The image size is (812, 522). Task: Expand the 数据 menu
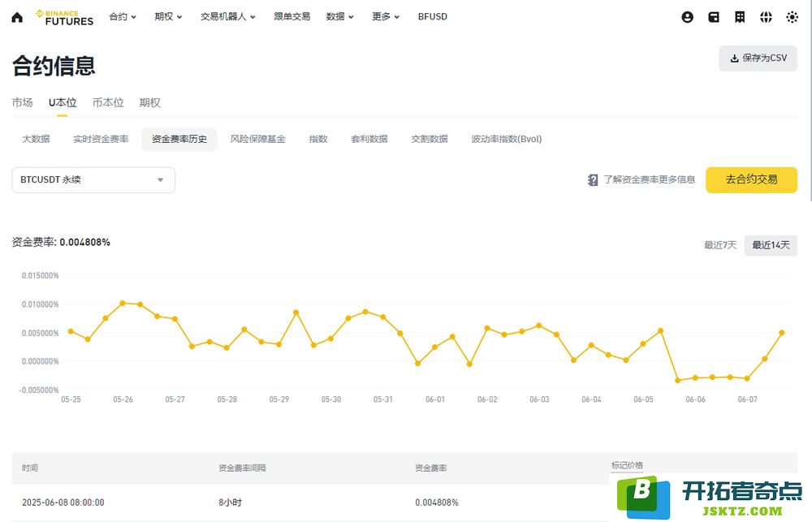coord(339,16)
